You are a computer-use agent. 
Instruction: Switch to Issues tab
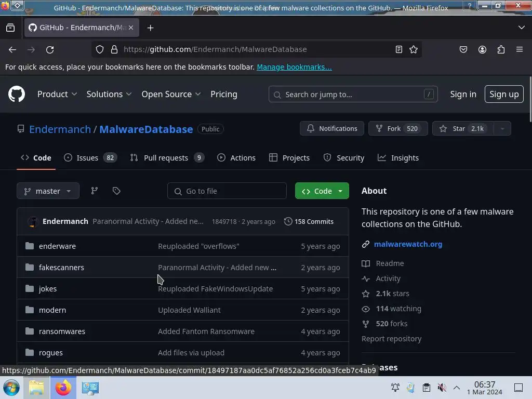(x=90, y=158)
